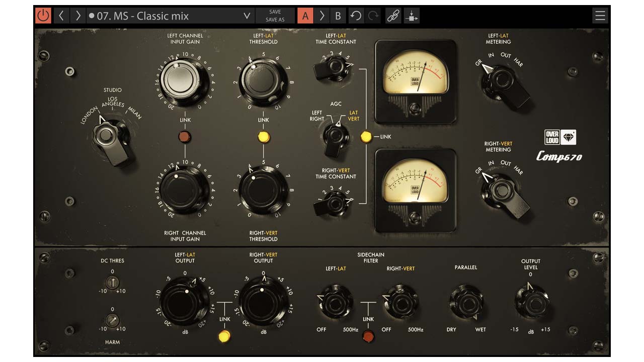Click the chain link icon in toolbar
Viewport: 644px width, 362px height.
pyautogui.click(x=393, y=16)
